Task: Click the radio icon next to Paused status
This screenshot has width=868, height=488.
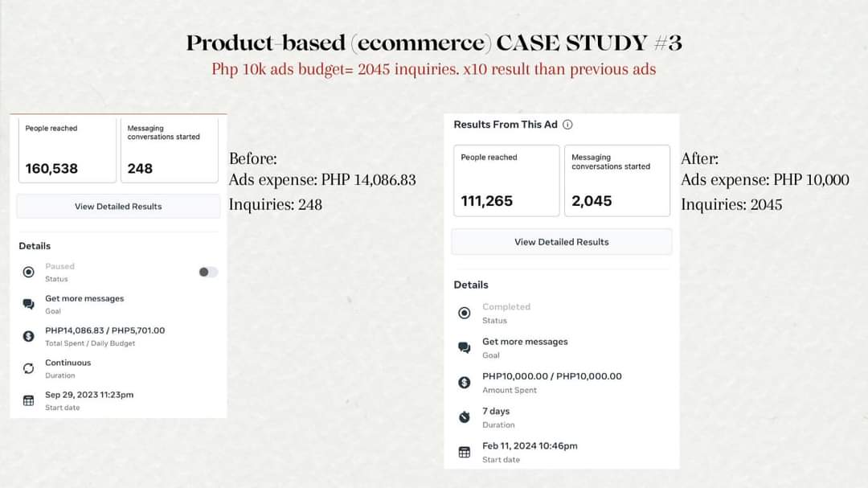Action: click(29, 273)
